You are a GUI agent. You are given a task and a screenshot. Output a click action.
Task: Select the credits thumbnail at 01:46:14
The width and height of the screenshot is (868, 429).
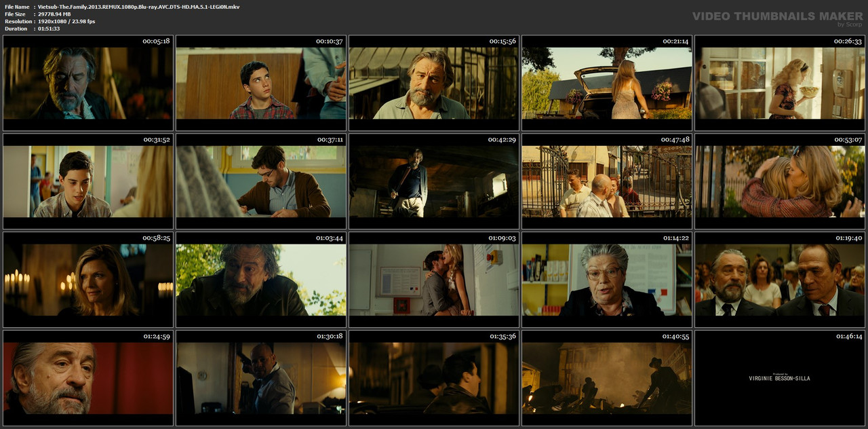tap(780, 378)
